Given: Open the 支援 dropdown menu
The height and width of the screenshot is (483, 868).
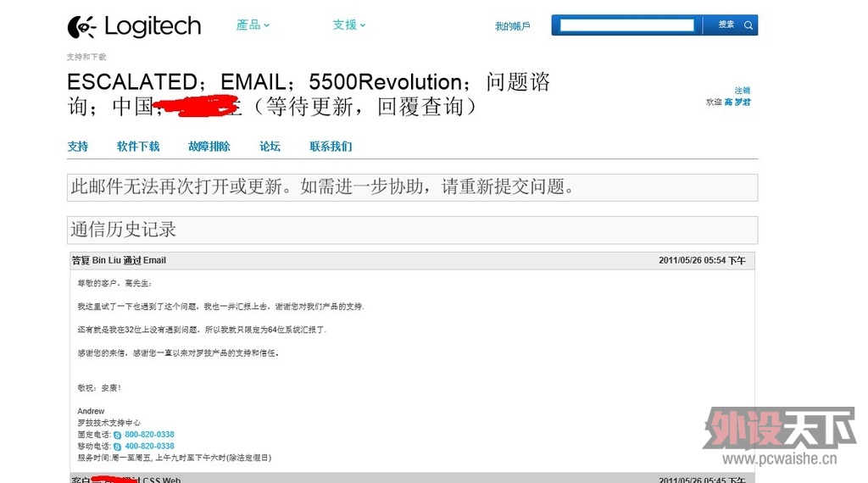Looking at the screenshot, I should (x=349, y=25).
